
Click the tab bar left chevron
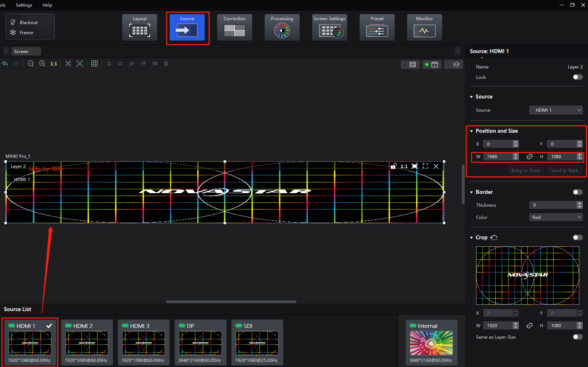click(x=6, y=52)
